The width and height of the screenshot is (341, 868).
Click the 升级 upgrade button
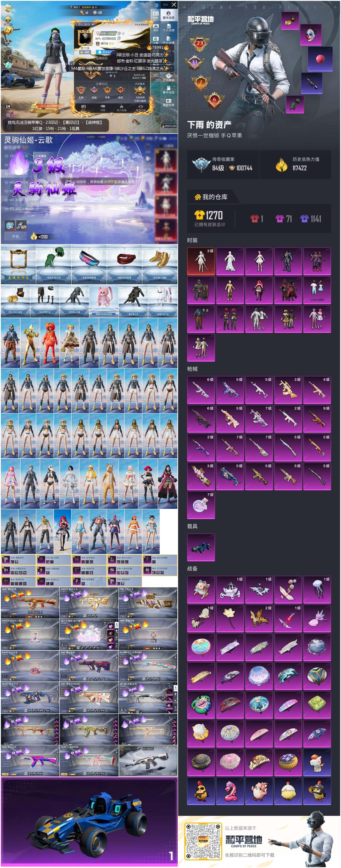click(x=15, y=236)
